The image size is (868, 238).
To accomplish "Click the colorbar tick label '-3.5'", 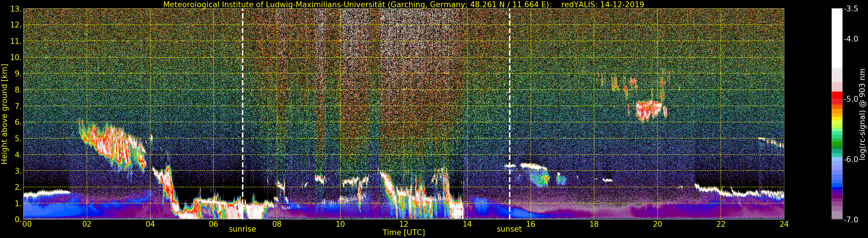I will click(851, 9).
